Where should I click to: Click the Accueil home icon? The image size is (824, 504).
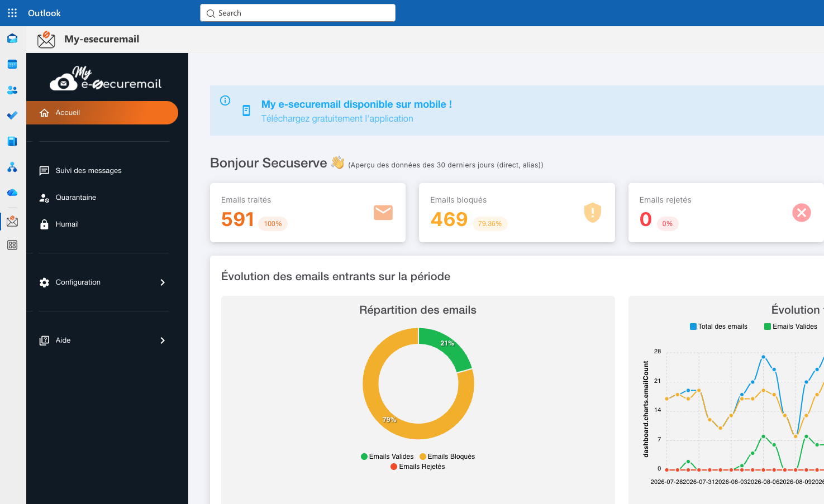coord(45,113)
